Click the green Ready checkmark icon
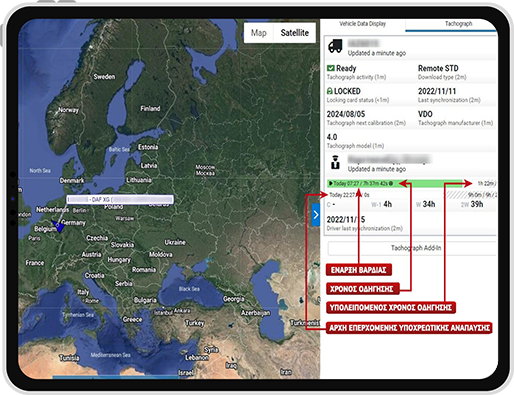Viewport: 514px width, 395px height. [x=330, y=68]
